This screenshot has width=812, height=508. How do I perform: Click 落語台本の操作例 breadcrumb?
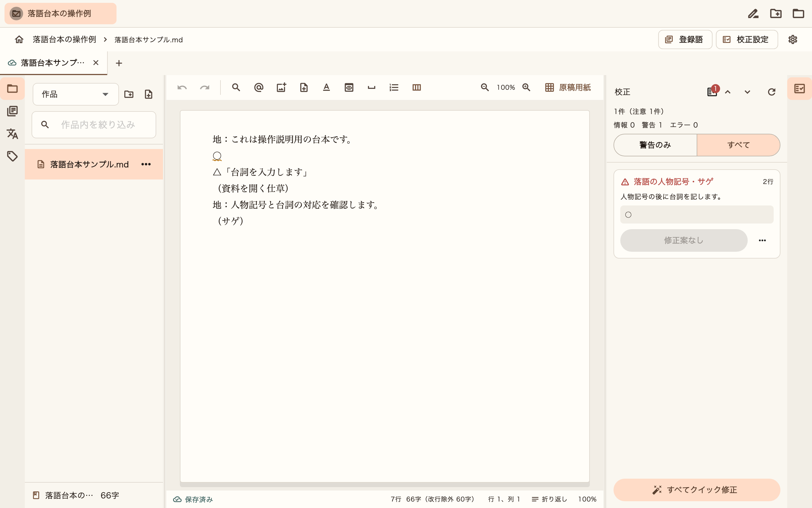(x=64, y=40)
